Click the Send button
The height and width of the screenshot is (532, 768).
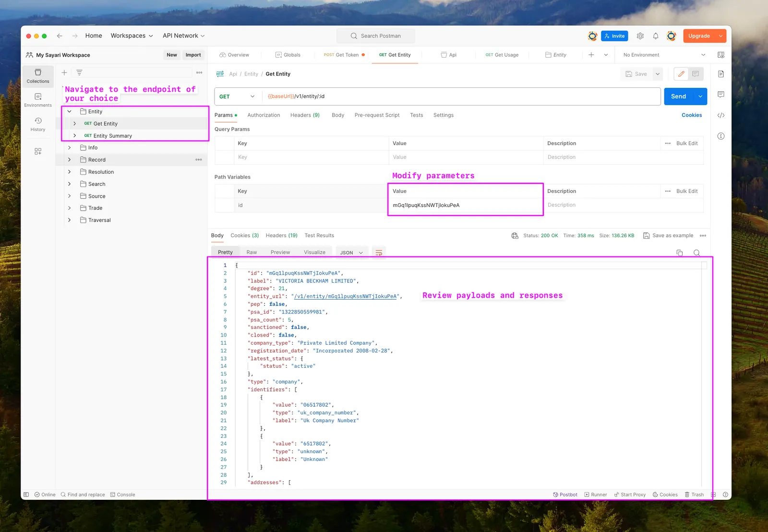(679, 97)
